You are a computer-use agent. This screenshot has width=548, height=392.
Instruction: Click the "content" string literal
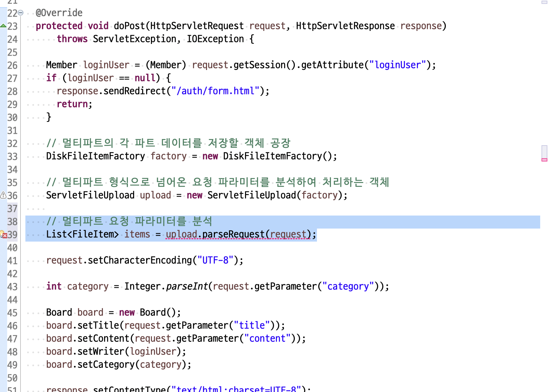pyautogui.click(x=267, y=338)
